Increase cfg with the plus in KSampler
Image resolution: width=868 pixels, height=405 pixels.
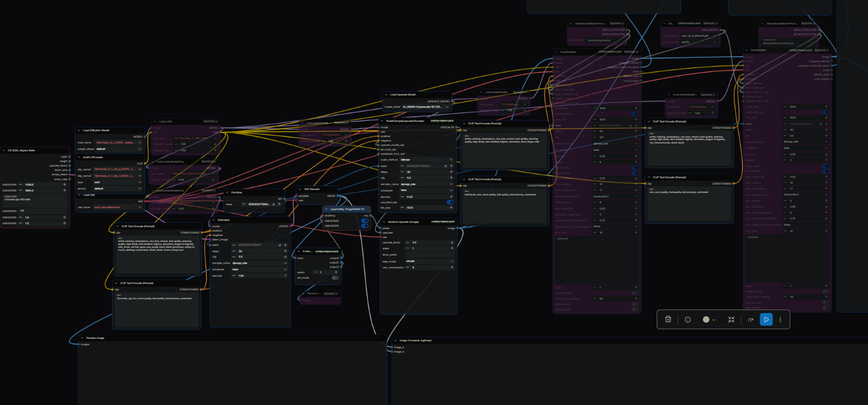pos(285,257)
